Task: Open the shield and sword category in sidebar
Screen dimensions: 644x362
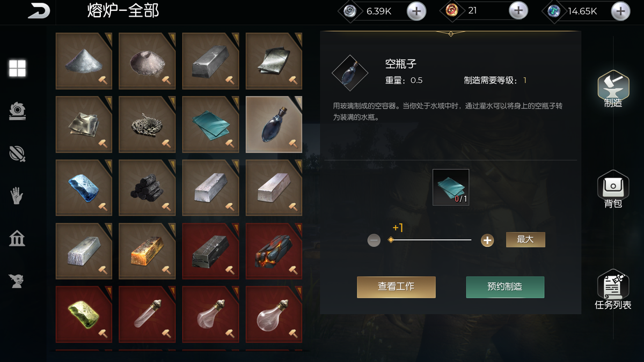Action: (17, 153)
